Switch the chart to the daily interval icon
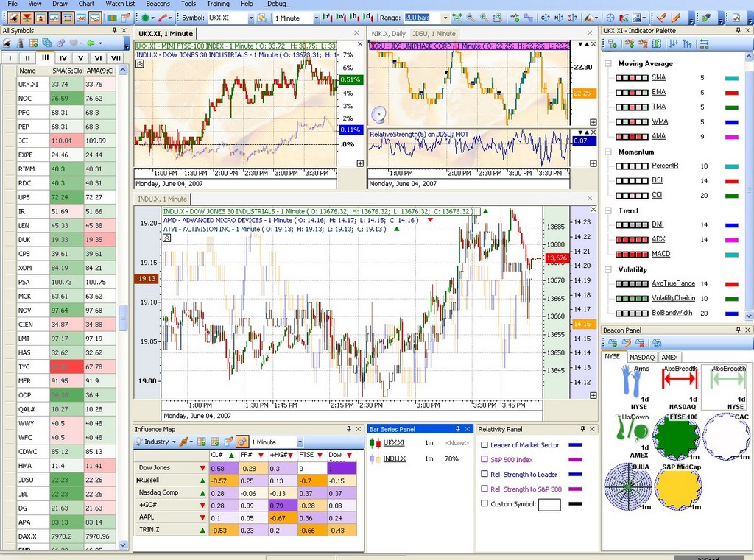Screen dimensions: 754x560 tap(368, 18)
